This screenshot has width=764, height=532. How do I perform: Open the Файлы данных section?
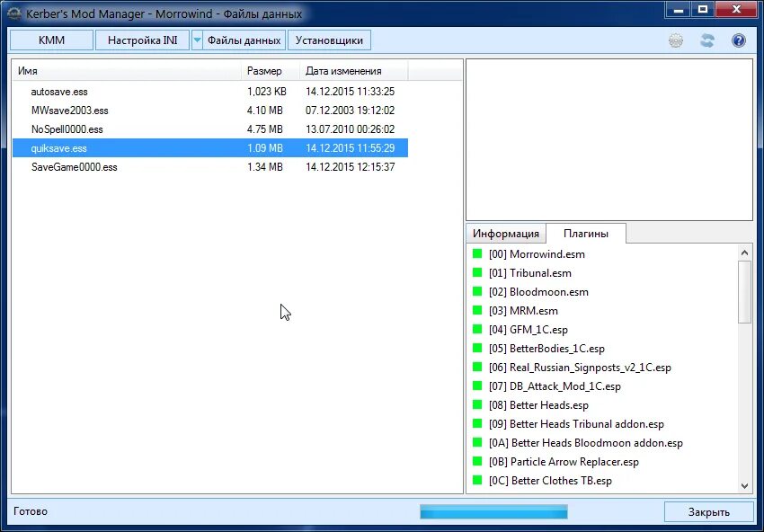244,40
